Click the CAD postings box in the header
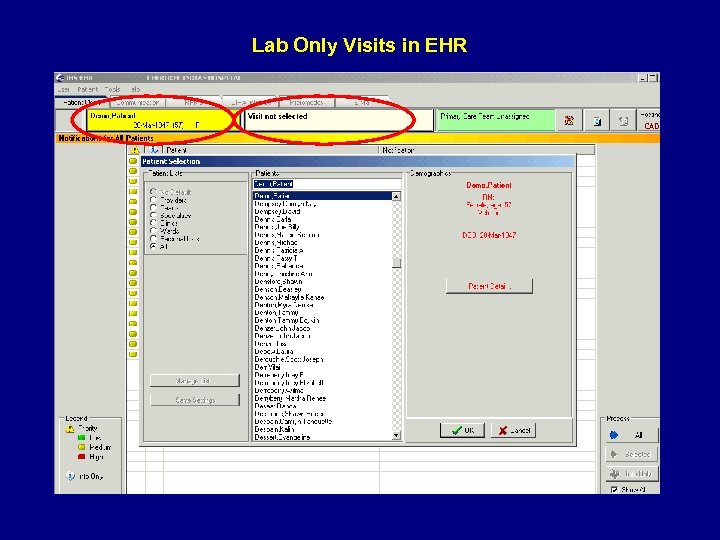The height and width of the screenshot is (540, 720). [649, 120]
